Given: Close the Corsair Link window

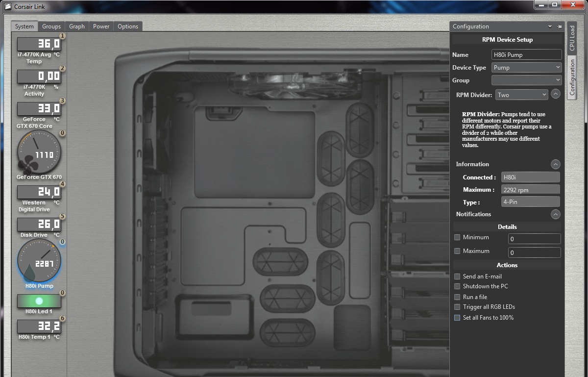Looking at the screenshot, I should [x=573, y=4].
